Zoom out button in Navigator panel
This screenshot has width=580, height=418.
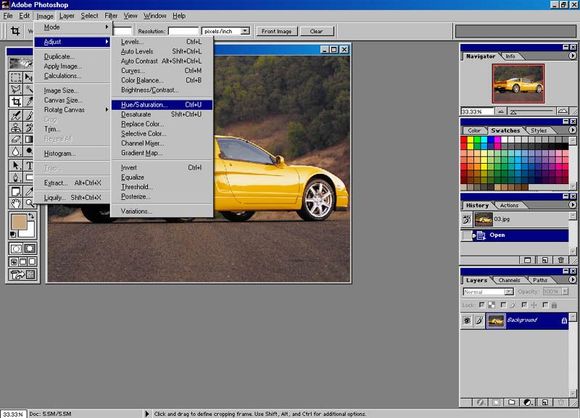point(501,111)
